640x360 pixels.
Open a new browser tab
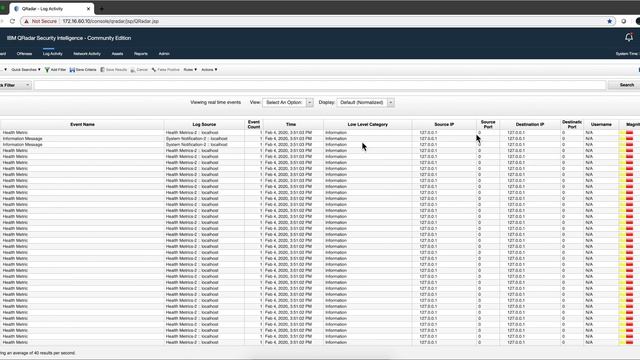(x=101, y=9)
